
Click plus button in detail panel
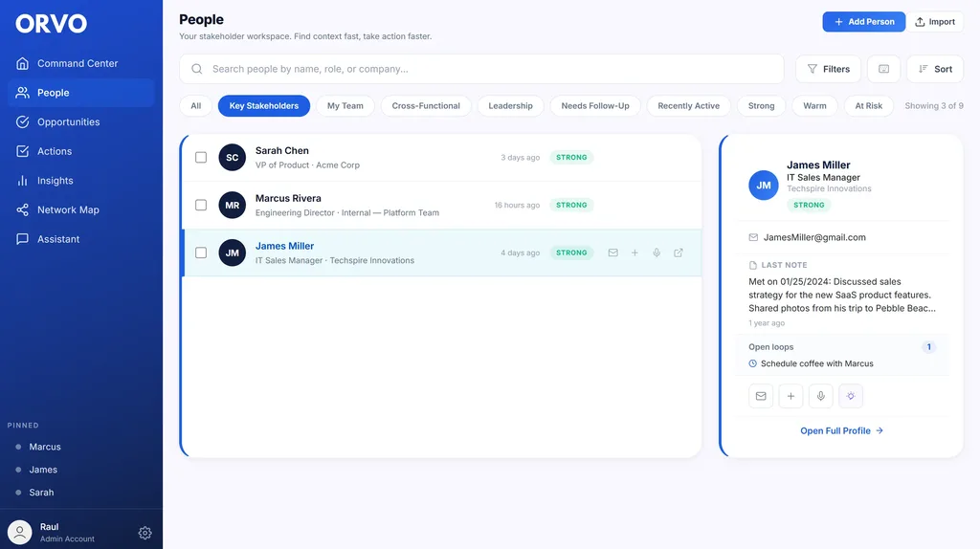[x=791, y=396]
